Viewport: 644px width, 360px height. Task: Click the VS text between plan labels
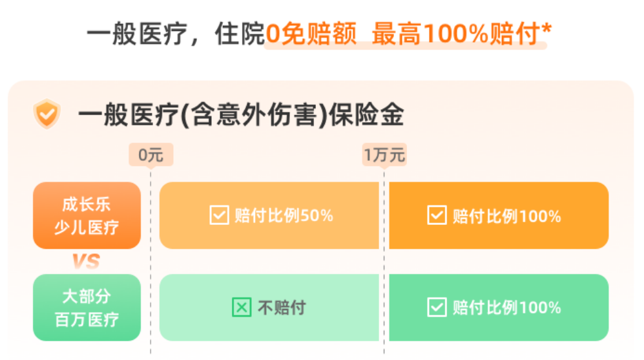(x=86, y=262)
